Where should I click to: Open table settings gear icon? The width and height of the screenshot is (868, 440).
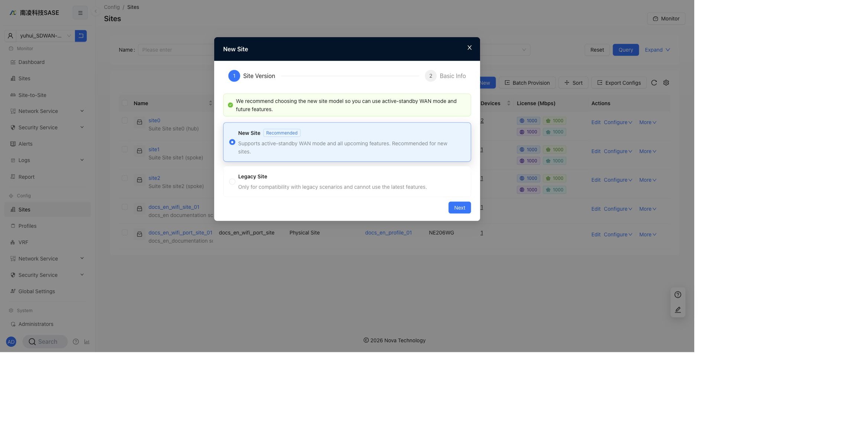click(x=666, y=83)
